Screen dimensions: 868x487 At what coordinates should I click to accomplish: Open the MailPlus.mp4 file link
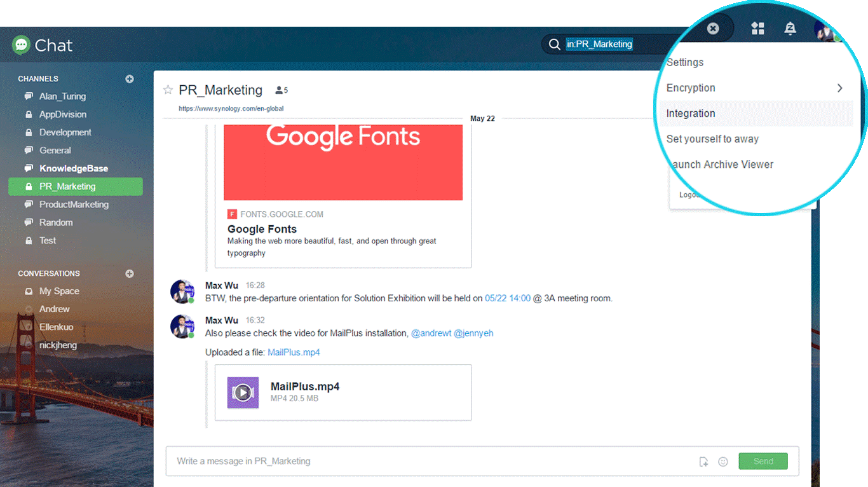coord(294,352)
